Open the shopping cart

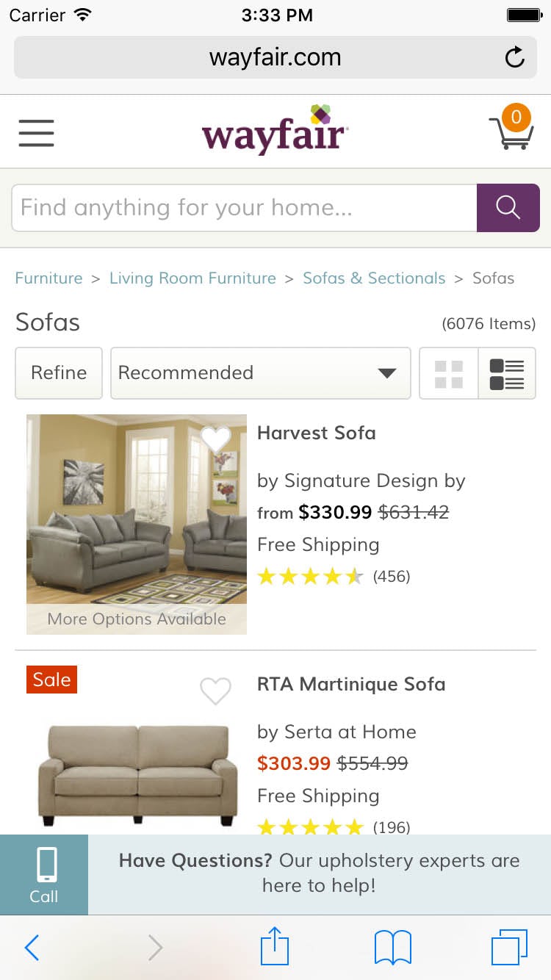tap(511, 130)
